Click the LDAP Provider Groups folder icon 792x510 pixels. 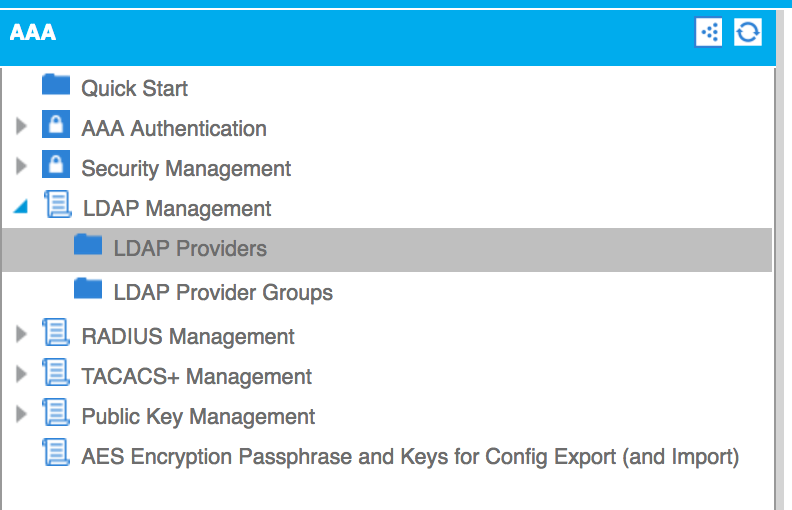[x=88, y=288]
